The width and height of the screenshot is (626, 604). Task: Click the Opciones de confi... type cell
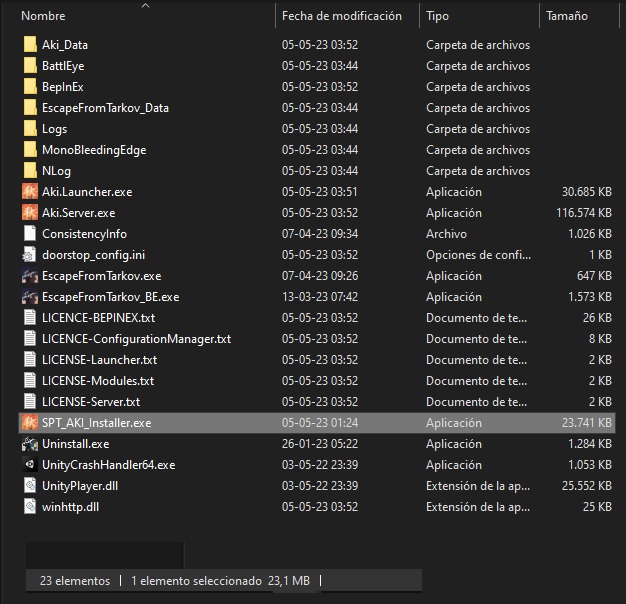point(479,255)
